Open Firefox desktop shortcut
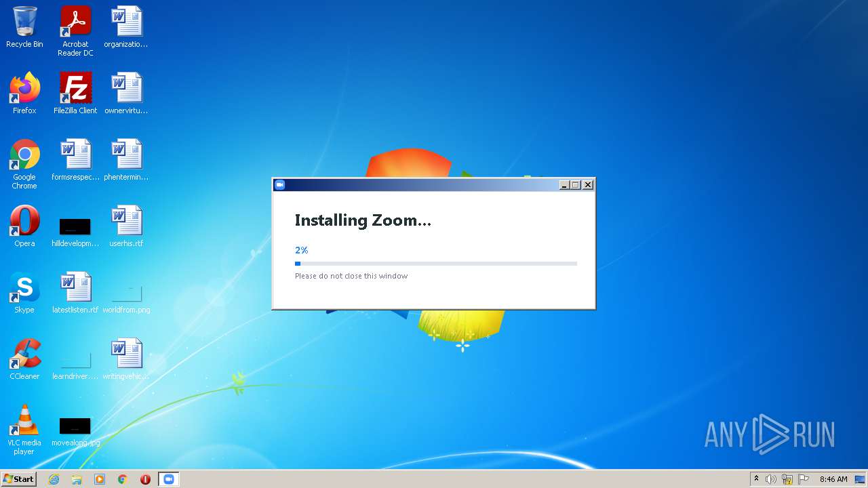Screen dimensions: 868x488 point(24,94)
